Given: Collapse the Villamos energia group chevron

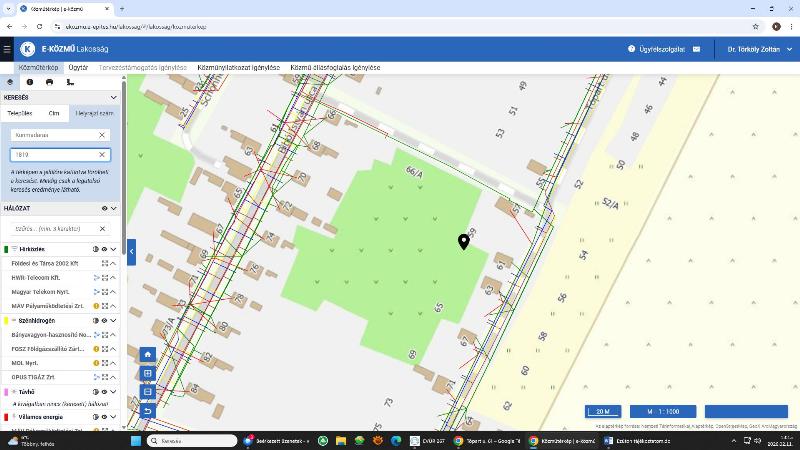Looking at the screenshot, I should point(113,417).
